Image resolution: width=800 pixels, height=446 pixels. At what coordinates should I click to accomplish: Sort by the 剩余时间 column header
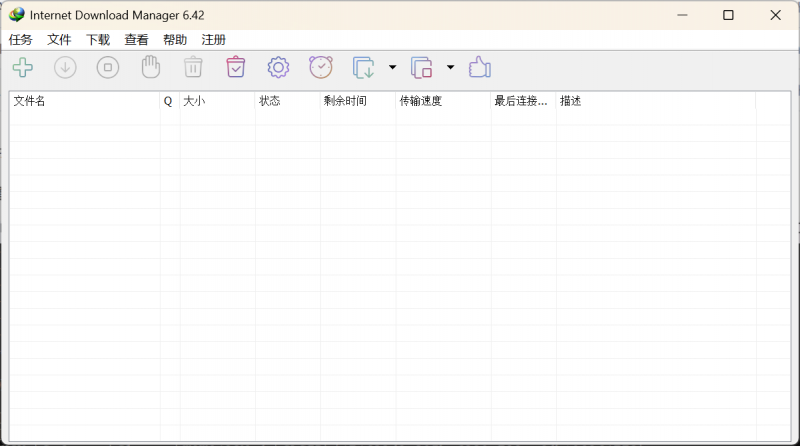pos(358,101)
